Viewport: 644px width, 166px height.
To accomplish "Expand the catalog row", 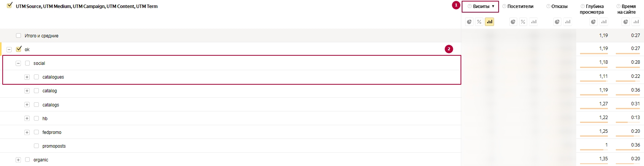I will (27, 91).
